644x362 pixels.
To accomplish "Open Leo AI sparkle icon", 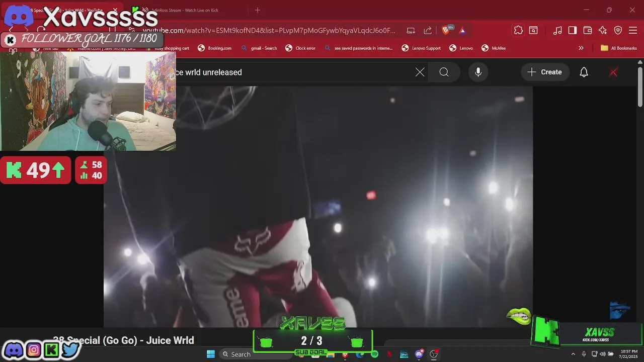I will point(603,30).
